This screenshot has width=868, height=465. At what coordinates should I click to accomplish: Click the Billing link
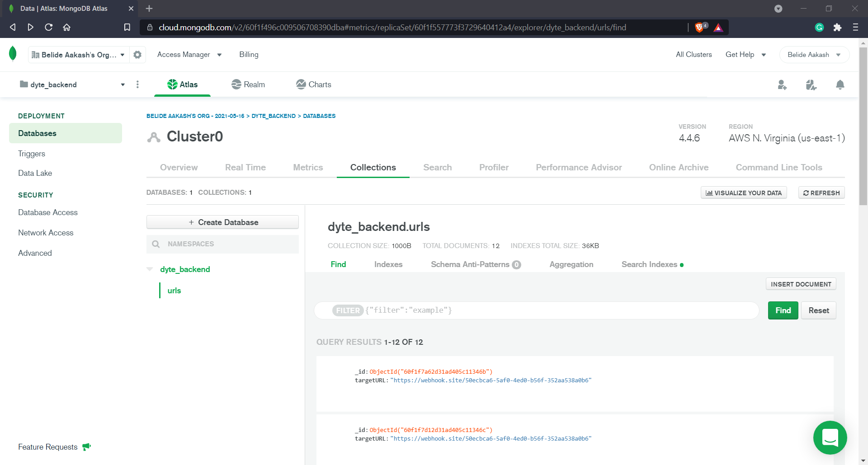point(249,55)
